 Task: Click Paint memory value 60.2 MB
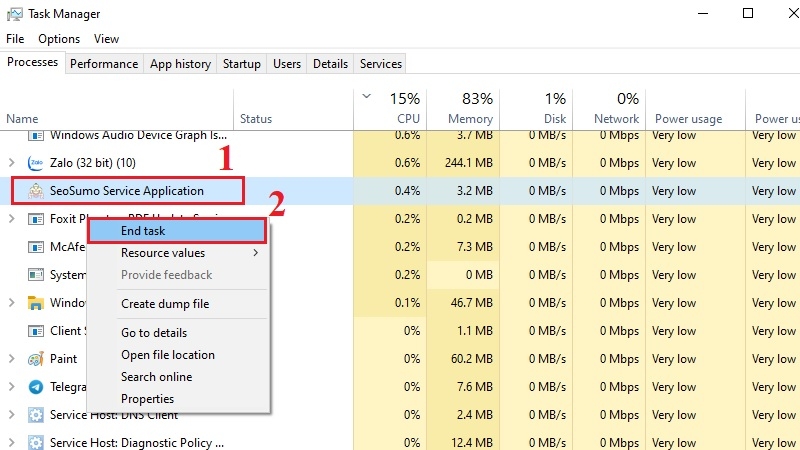pyautogui.click(x=472, y=359)
